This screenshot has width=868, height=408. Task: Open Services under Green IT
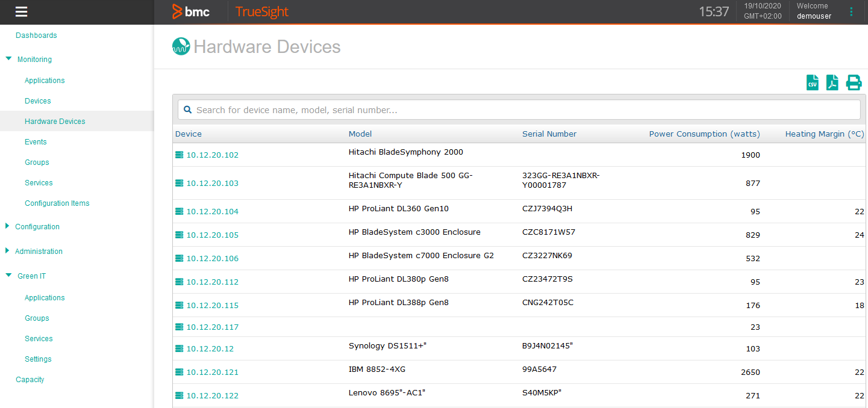pos(39,339)
